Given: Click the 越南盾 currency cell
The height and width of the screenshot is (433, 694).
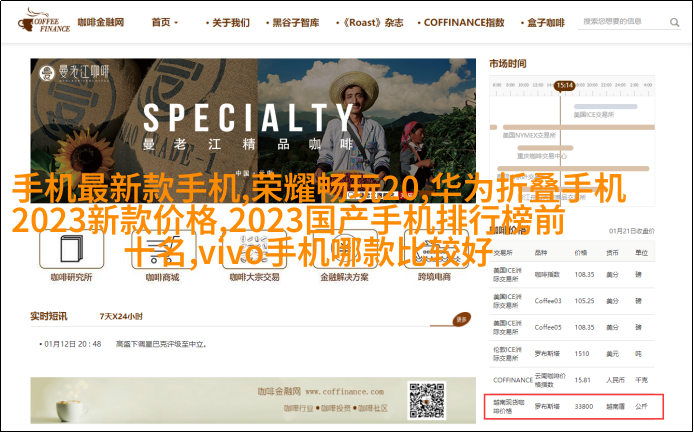Looking at the screenshot, I should click(x=616, y=406).
